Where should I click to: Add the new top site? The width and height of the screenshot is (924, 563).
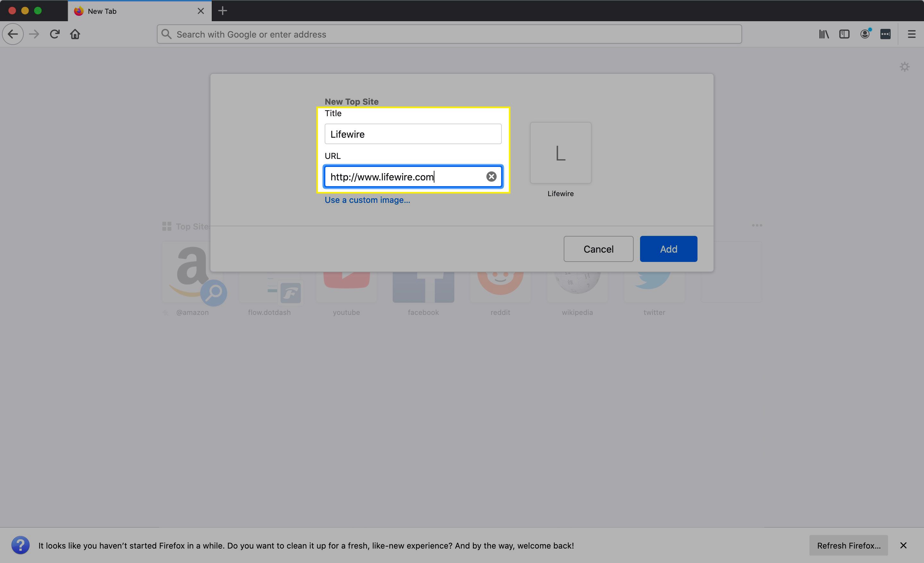(x=668, y=249)
